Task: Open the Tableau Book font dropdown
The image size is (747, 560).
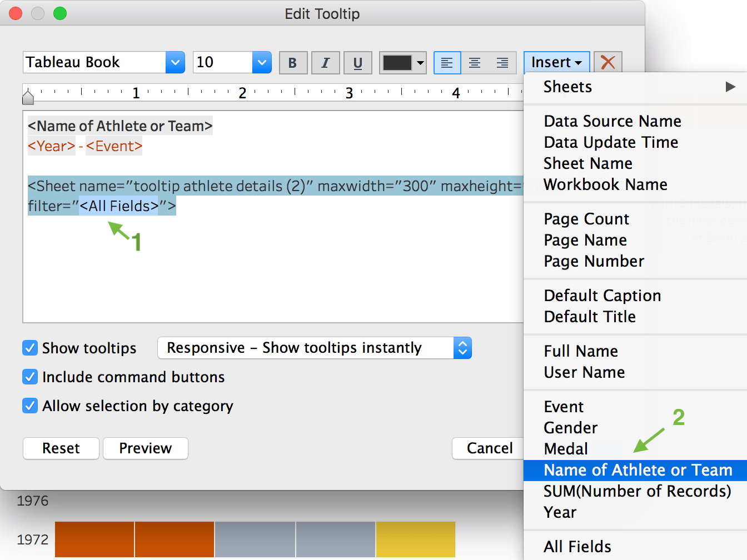Action: click(x=175, y=62)
